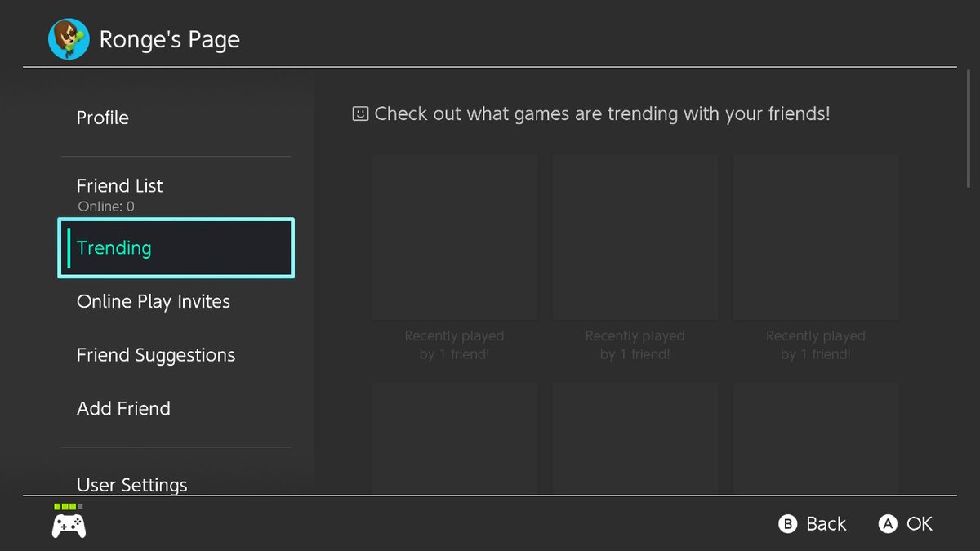Click the smiley face icon beside trending message
The height and width of the screenshot is (551, 980).
pos(360,113)
